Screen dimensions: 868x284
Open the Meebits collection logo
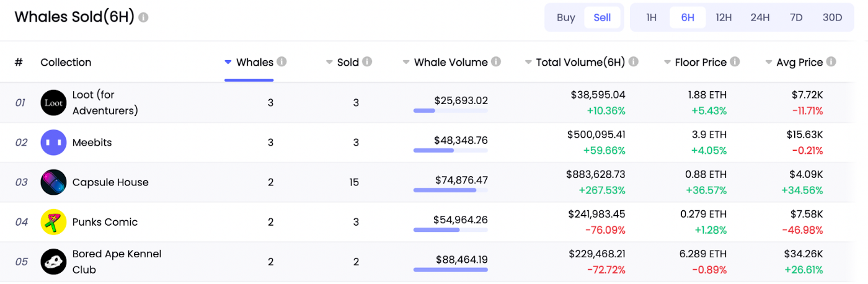[53, 143]
